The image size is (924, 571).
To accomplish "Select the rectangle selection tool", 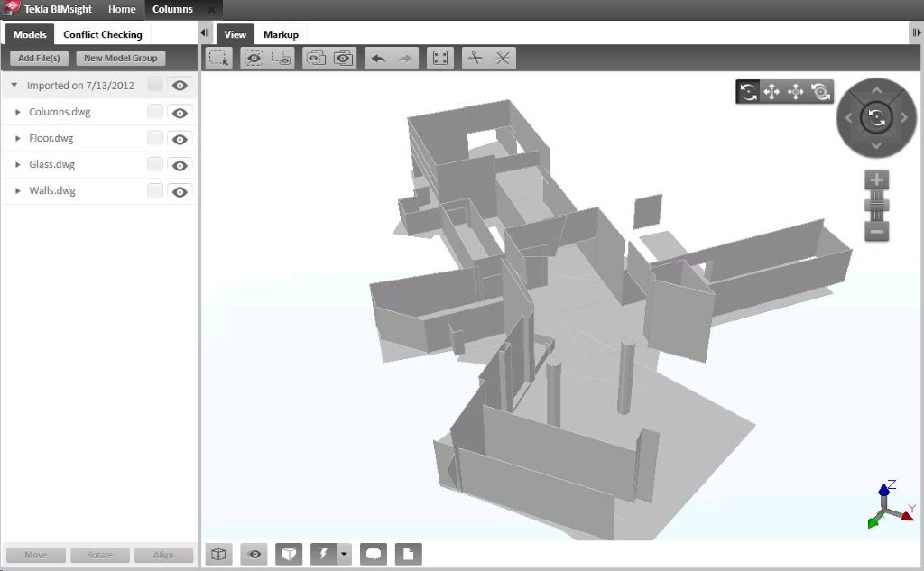I will click(218, 58).
